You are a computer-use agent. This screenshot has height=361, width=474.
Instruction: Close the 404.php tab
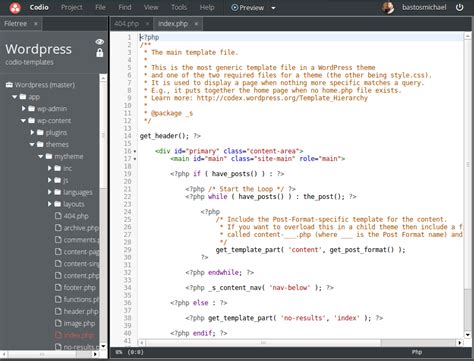(x=147, y=24)
